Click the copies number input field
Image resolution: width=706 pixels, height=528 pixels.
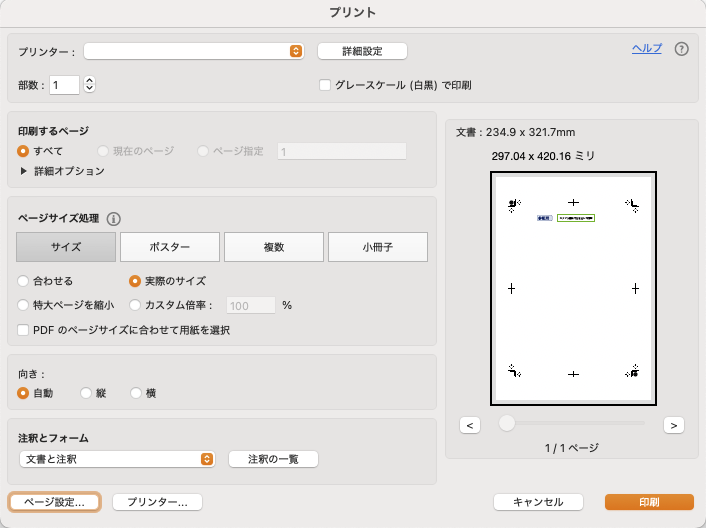65,85
